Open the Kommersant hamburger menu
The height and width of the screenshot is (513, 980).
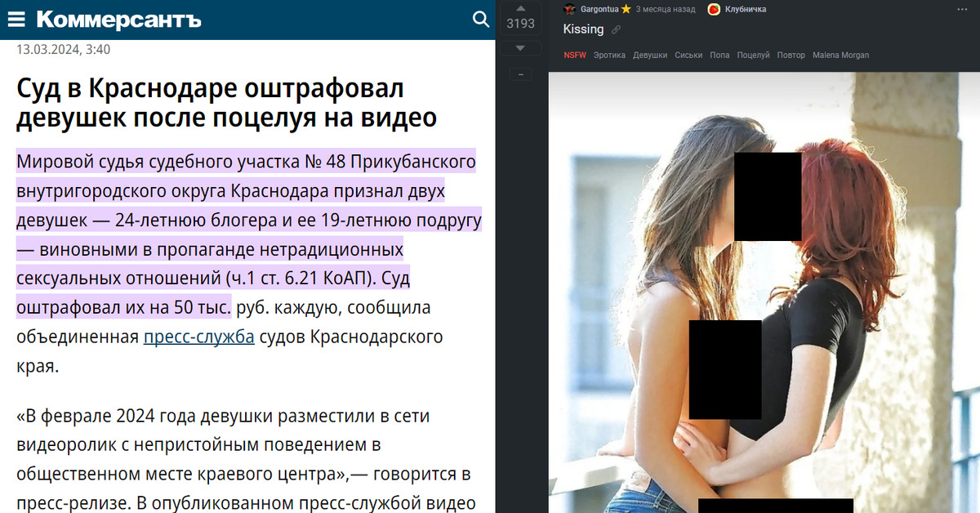tap(16, 19)
